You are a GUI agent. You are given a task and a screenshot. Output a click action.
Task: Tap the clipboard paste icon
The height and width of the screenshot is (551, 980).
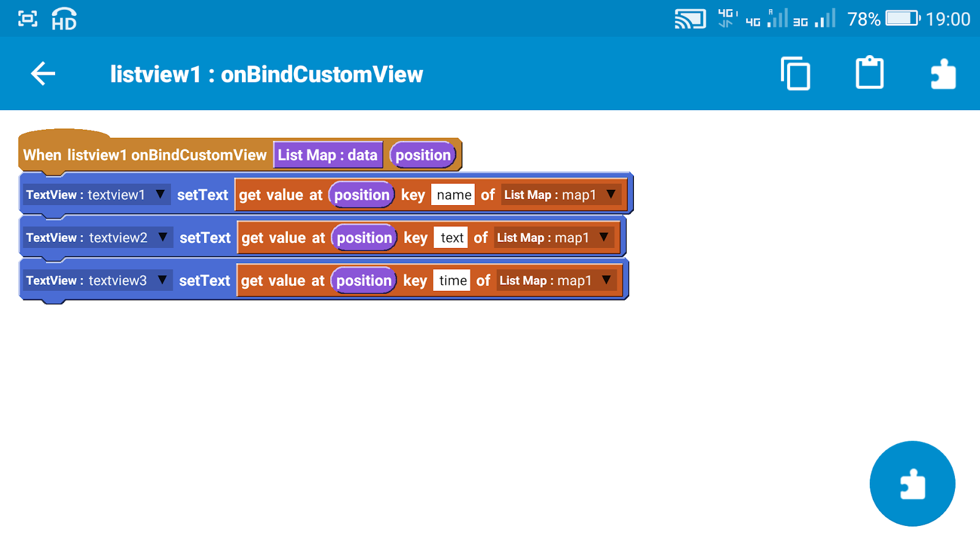(x=869, y=73)
